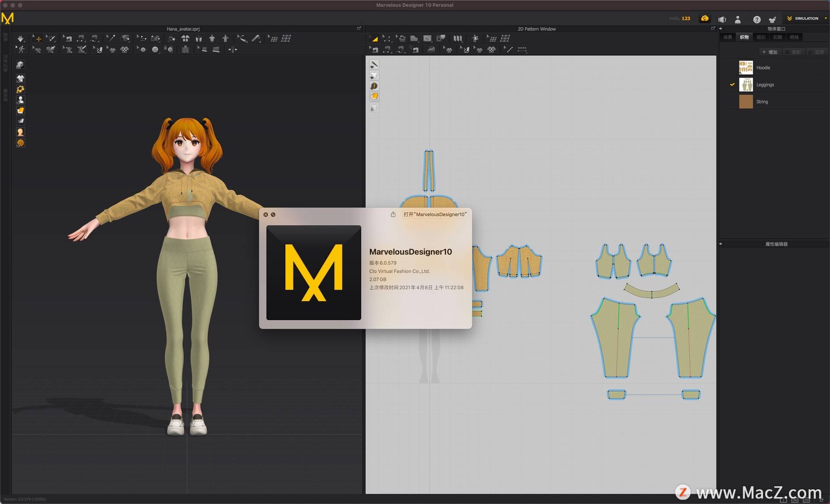The image size is (830, 504).
Task: Switch to the 场景 tab
Action: (x=728, y=37)
